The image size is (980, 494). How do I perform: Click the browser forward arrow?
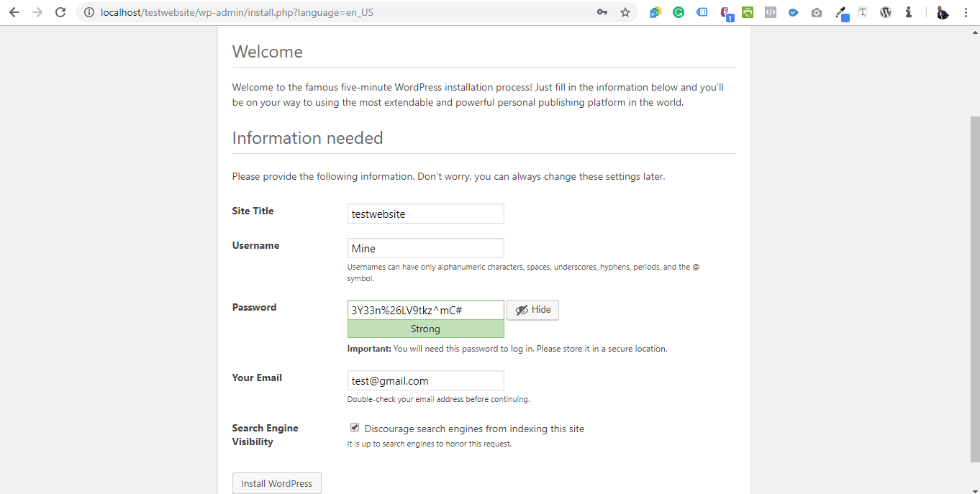coord(37,12)
